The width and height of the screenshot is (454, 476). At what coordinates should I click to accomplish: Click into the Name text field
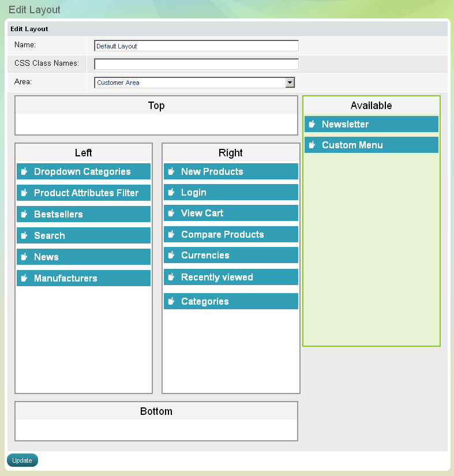coord(196,46)
